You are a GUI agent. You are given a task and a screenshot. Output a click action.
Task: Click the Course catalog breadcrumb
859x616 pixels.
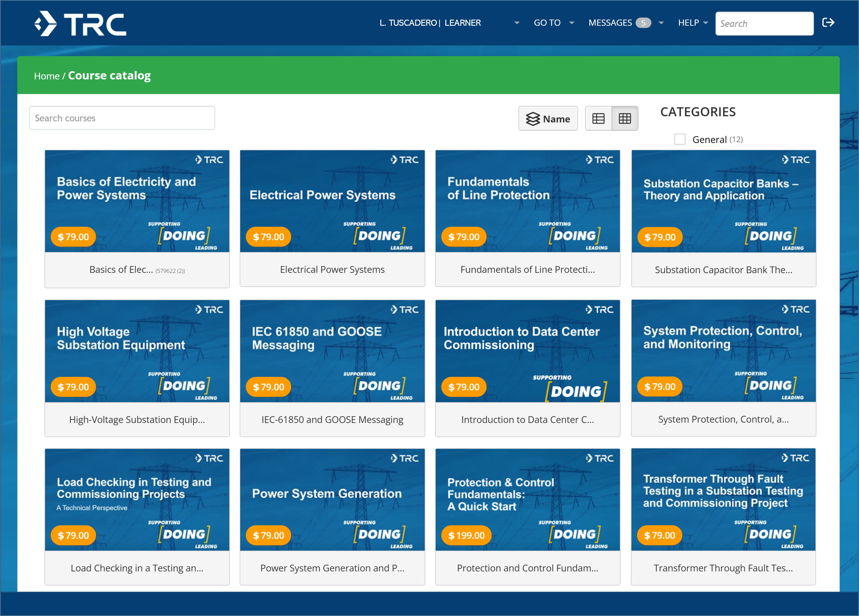(x=109, y=76)
